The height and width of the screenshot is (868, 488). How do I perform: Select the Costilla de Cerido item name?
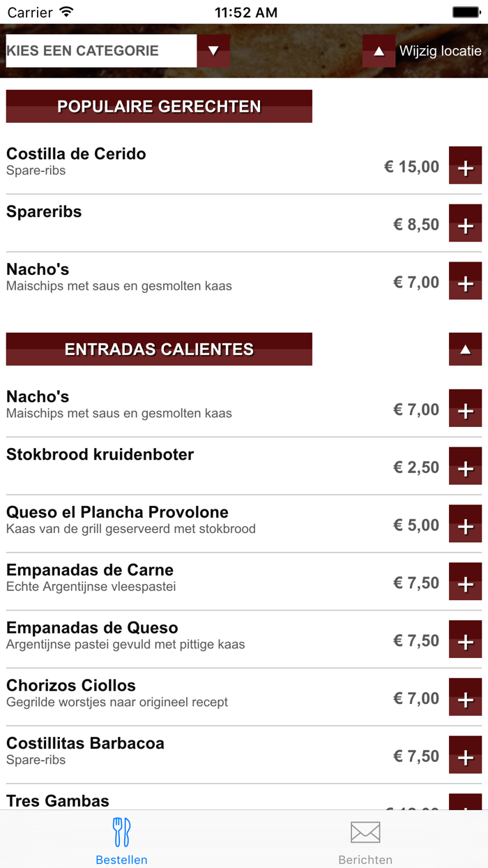76,154
